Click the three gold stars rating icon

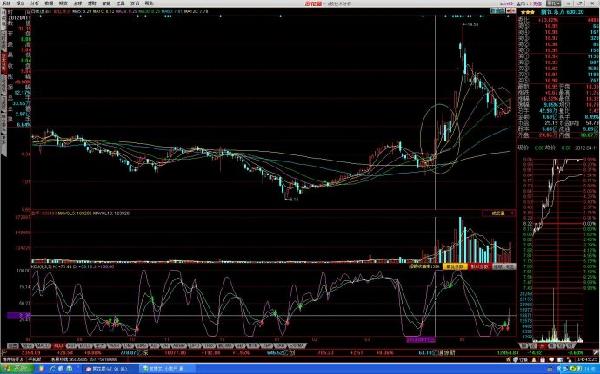tap(527, 12)
